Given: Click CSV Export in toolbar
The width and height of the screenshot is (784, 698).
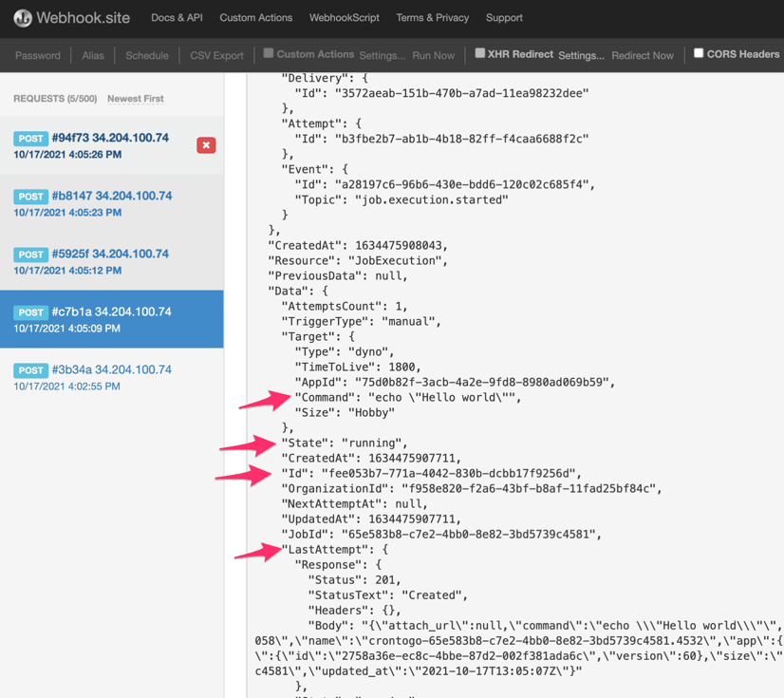Looking at the screenshot, I should [216, 55].
